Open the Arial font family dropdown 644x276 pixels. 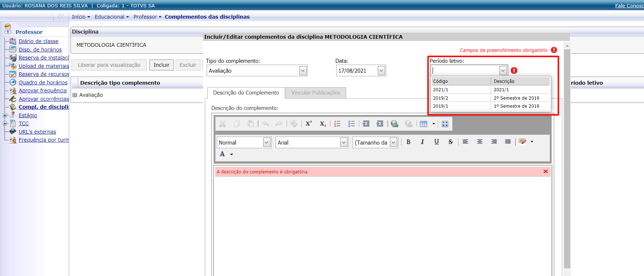344,142
